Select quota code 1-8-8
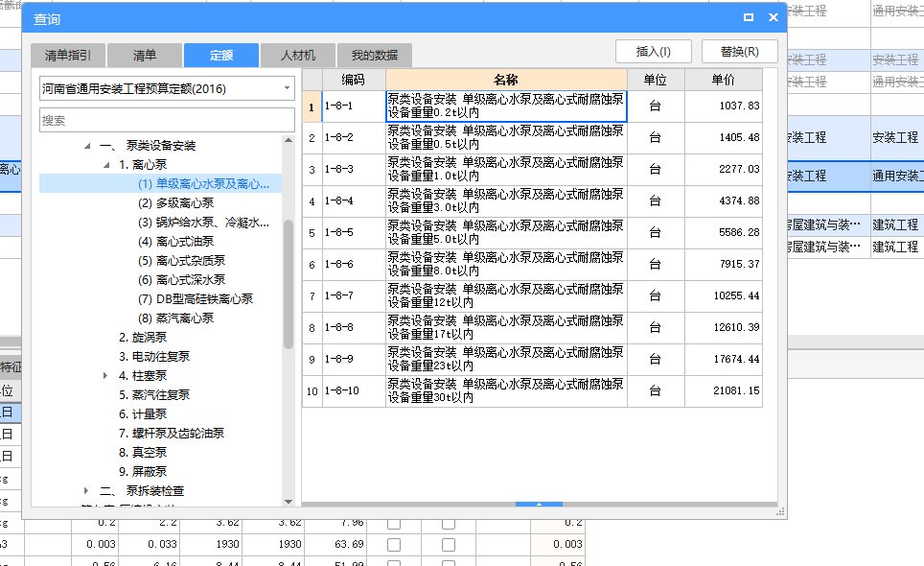The image size is (924, 566). [x=354, y=328]
